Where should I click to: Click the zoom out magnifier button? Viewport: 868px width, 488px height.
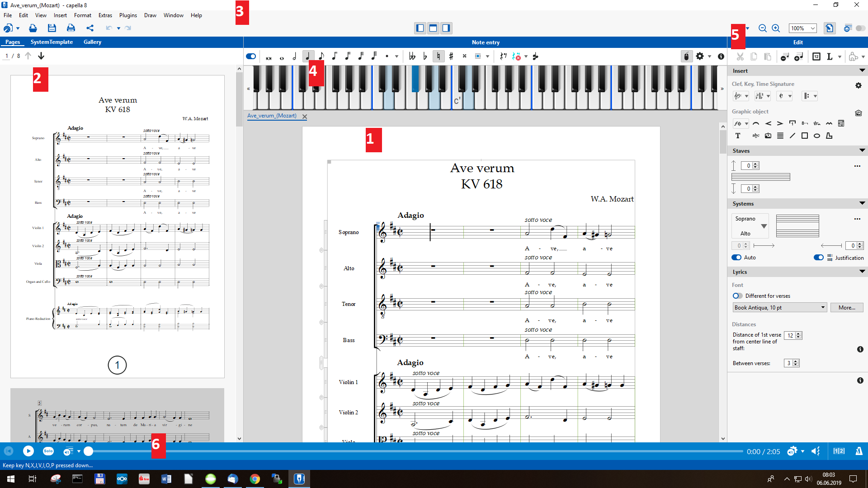[x=763, y=28]
